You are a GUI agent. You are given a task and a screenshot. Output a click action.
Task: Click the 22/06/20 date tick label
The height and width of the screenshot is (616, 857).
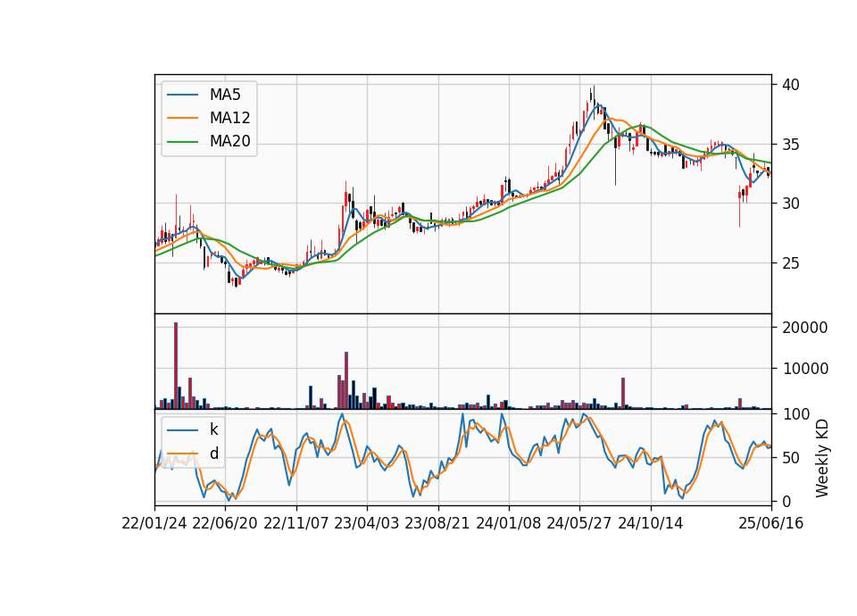tap(225, 523)
